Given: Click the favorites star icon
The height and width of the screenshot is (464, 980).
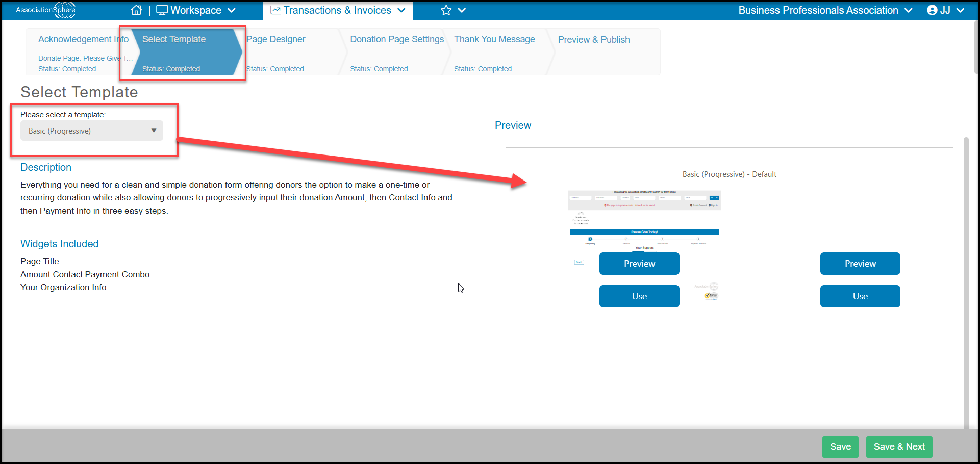Looking at the screenshot, I should point(446,10).
